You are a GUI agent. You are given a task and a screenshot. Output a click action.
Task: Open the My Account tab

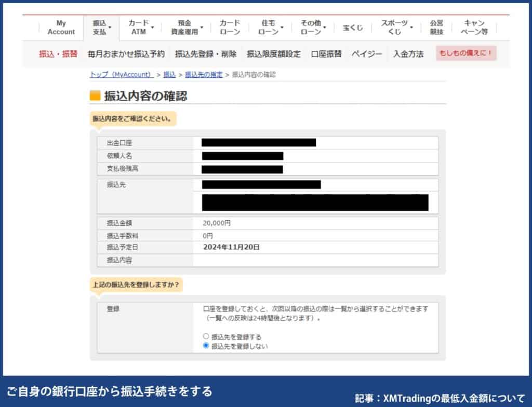coord(61,28)
